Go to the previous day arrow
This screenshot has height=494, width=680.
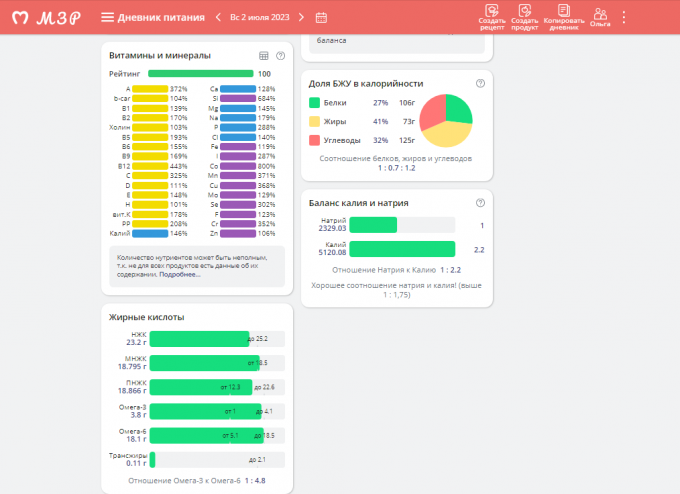218,17
